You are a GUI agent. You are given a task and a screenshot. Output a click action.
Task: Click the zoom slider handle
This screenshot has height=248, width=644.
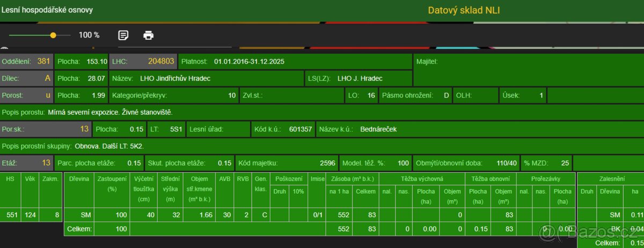[x=53, y=35]
